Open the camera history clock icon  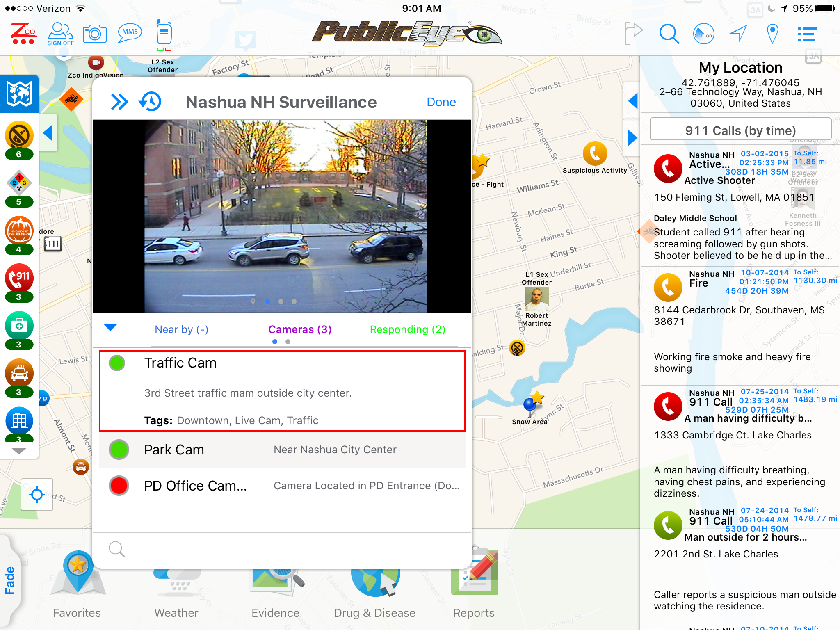click(150, 101)
